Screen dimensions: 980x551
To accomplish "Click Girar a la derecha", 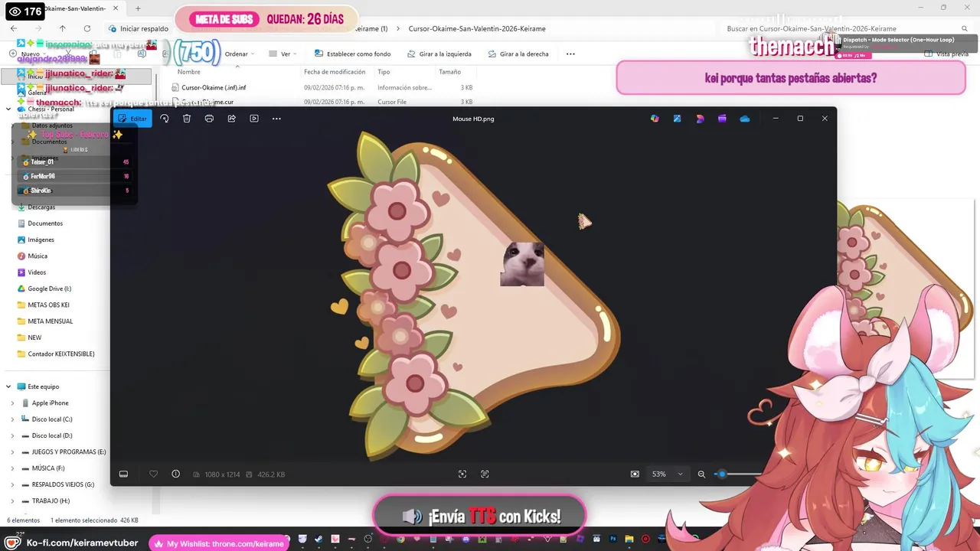I will pyautogui.click(x=518, y=54).
